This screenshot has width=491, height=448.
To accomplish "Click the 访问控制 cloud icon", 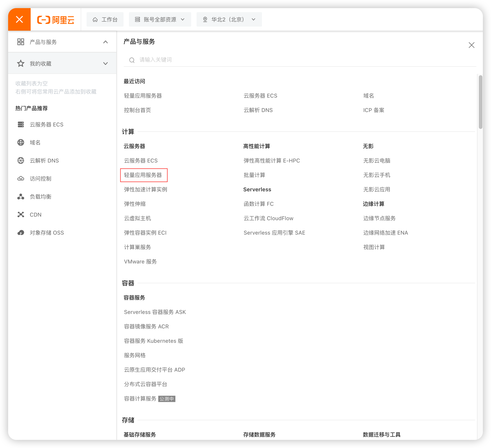I will 21,178.
